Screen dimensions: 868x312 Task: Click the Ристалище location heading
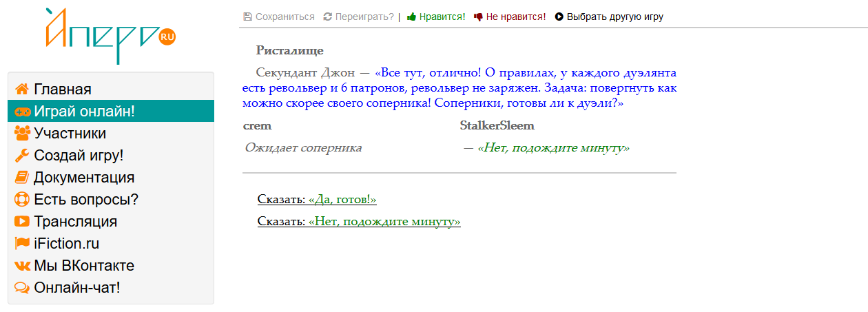289,50
